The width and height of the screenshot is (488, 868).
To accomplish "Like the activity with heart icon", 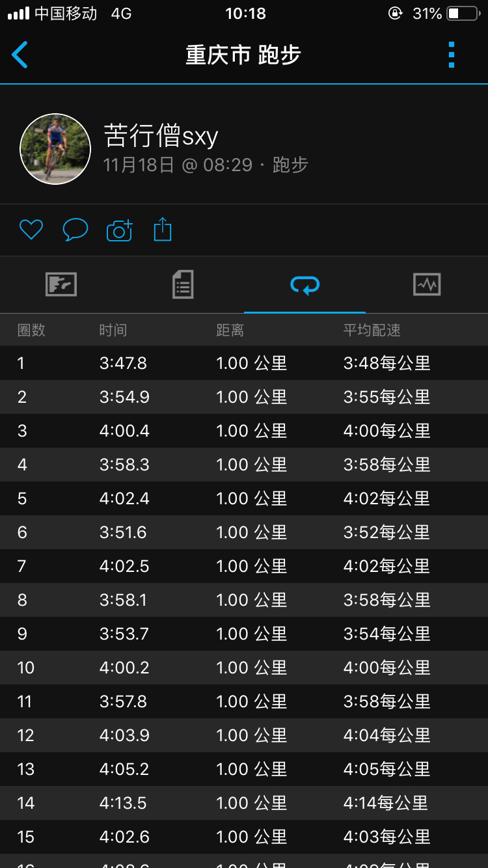I will (x=31, y=230).
